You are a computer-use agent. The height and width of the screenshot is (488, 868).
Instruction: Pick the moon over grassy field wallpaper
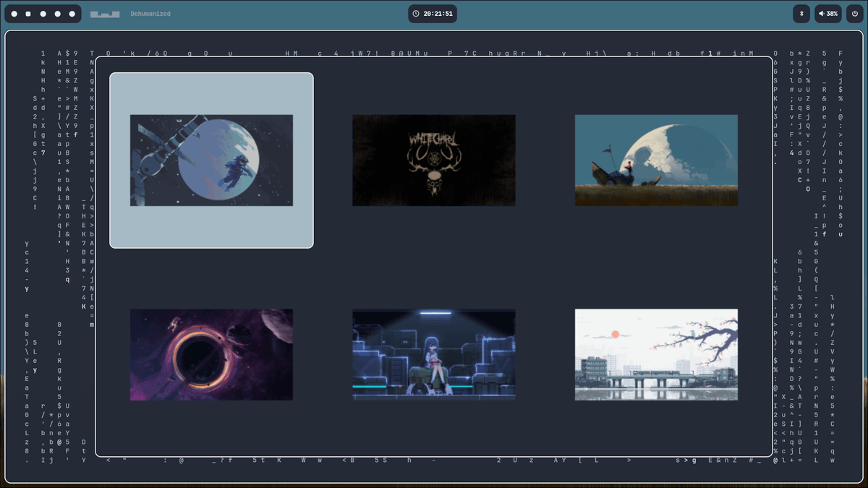(656, 160)
